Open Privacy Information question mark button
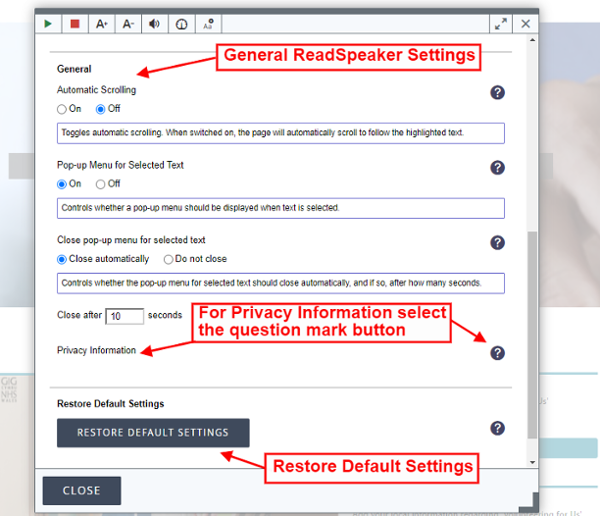The image size is (600, 516). [497, 353]
